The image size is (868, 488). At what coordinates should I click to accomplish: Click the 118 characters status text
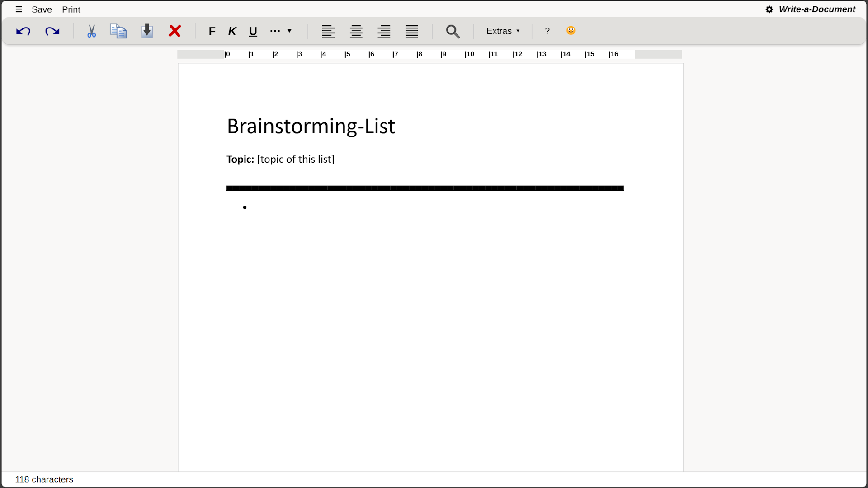(44, 479)
